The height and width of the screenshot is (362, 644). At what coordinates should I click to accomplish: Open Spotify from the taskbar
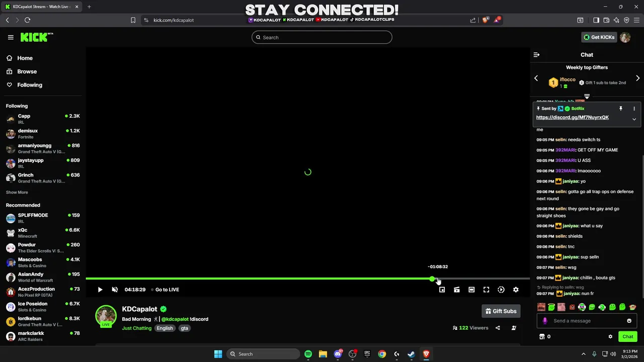tap(308, 354)
